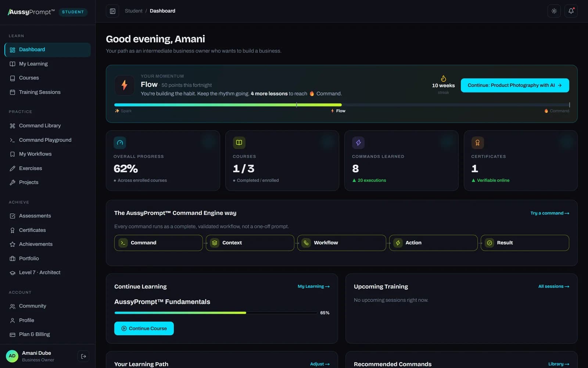Image resolution: width=588 pixels, height=368 pixels.
Task: Click the Level 7 graduation cap icon
Action: 12,273
